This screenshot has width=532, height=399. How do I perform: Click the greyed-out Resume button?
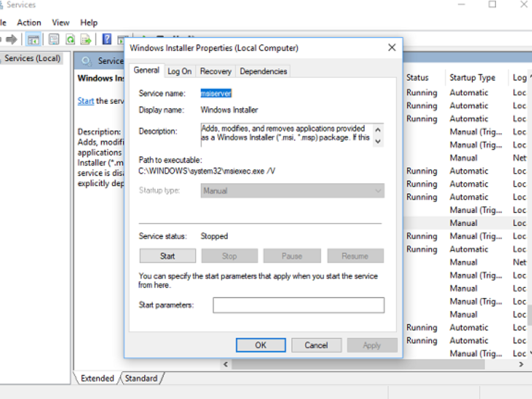tap(355, 256)
